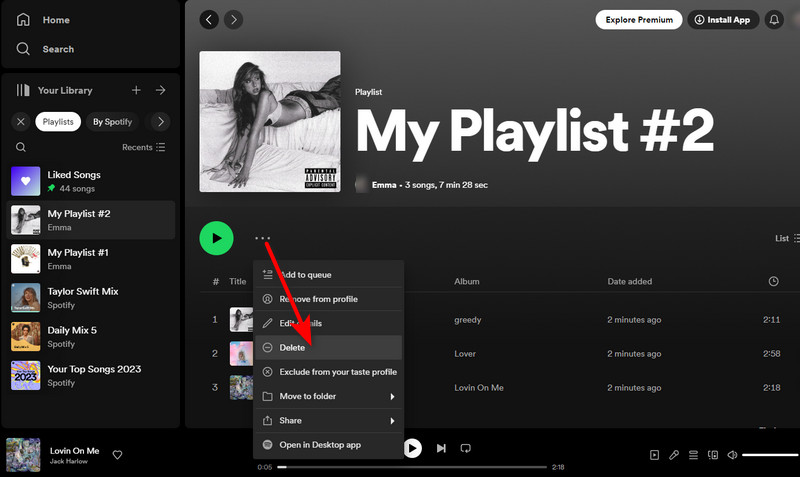Choose Exclude from your taste profile

pos(328,372)
